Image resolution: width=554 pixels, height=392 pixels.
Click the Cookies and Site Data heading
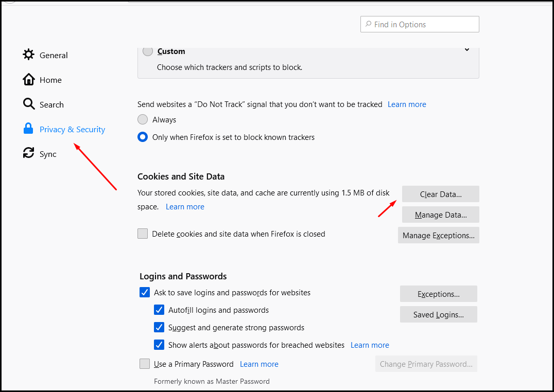coord(181,176)
